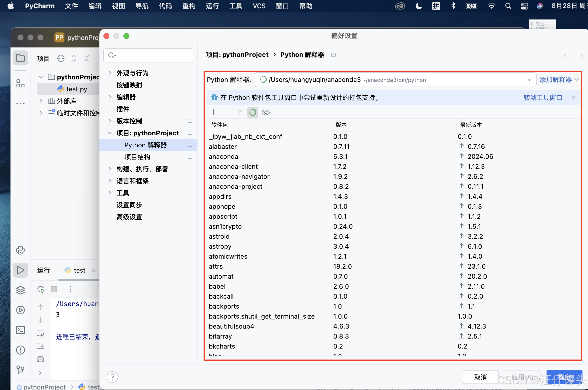Toggle soft-wrap in run console

pos(40,333)
